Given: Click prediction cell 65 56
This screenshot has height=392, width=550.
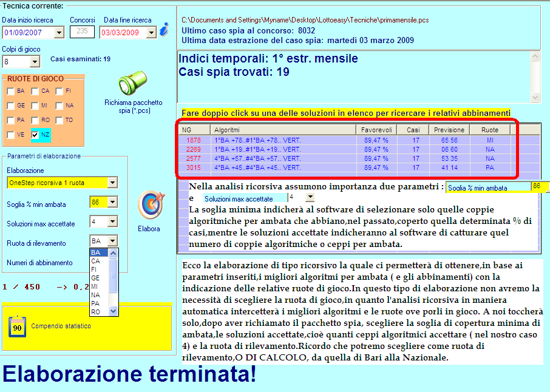Looking at the screenshot, I should tap(449, 140).
